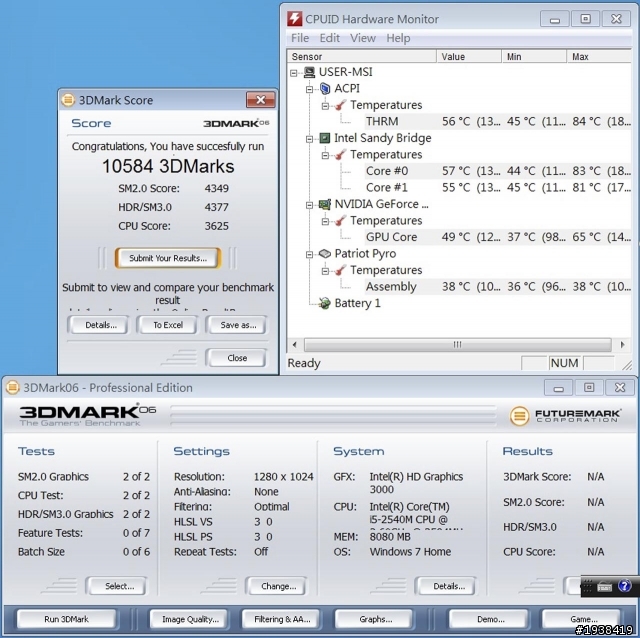The width and height of the screenshot is (640, 638).
Task: Collapse the NVIDIA GeForce node
Action: (x=309, y=205)
